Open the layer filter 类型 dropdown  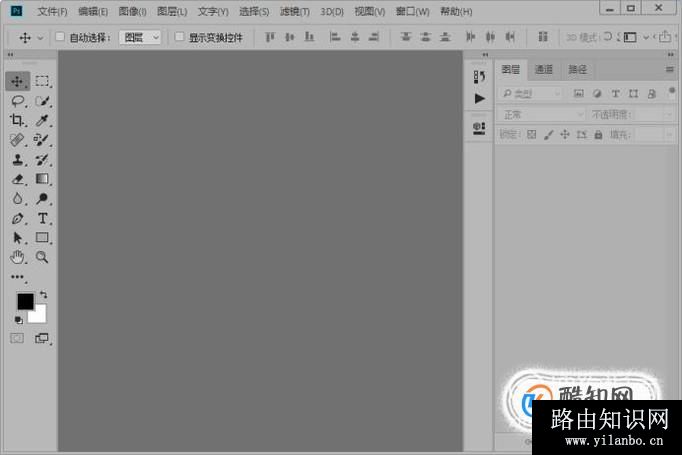[x=532, y=93]
